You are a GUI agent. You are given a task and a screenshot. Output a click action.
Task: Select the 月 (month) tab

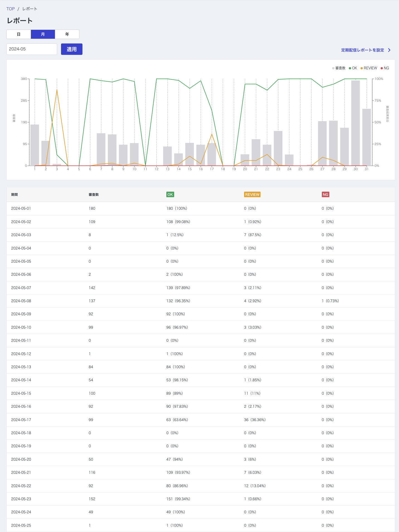pyautogui.click(x=43, y=34)
